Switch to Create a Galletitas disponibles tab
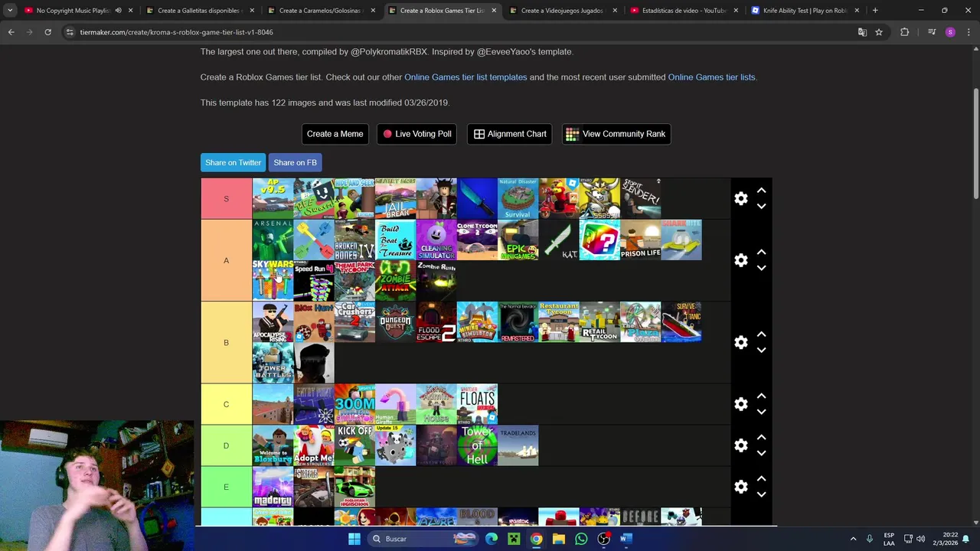The height and width of the screenshot is (551, 980). pos(199,11)
